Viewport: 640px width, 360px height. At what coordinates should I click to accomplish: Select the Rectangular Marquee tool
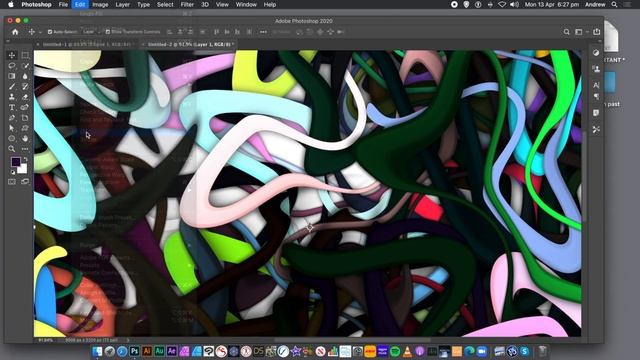click(x=25, y=55)
